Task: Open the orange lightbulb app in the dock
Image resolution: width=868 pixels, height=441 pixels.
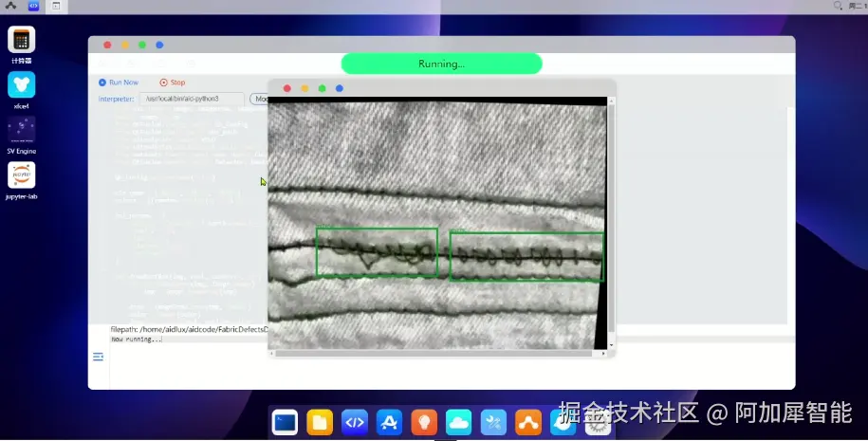Action: [424, 423]
